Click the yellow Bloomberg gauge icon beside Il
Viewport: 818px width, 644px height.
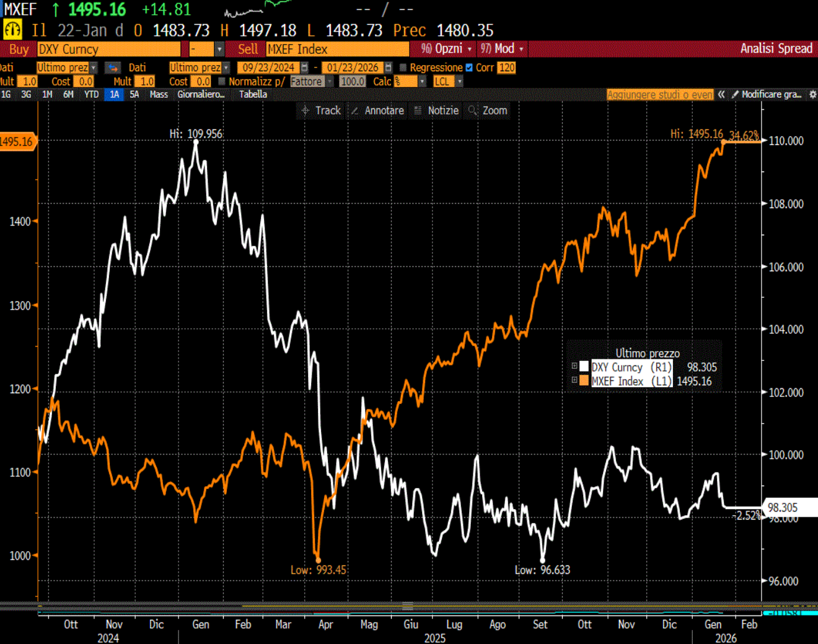pos(12,29)
